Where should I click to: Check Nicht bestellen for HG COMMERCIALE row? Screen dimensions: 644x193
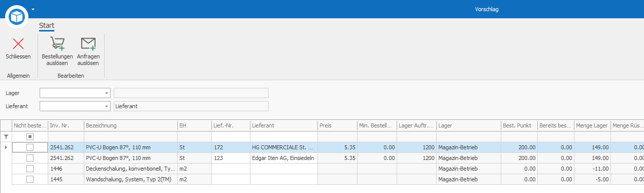pyautogui.click(x=30, y=147)
